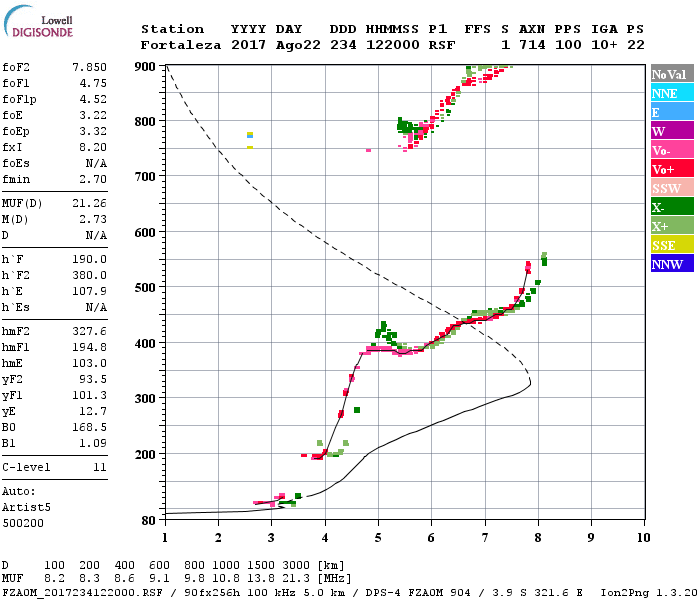The height and width of the screenshot is (600, 700).
Task: Click the foF1p value 4.52
Action: coord(93,99)
